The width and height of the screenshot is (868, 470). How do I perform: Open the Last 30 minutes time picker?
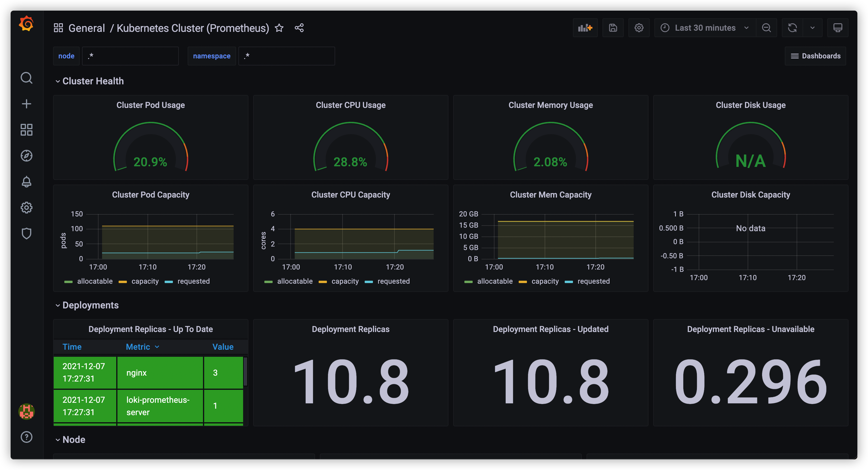[705, 28]
